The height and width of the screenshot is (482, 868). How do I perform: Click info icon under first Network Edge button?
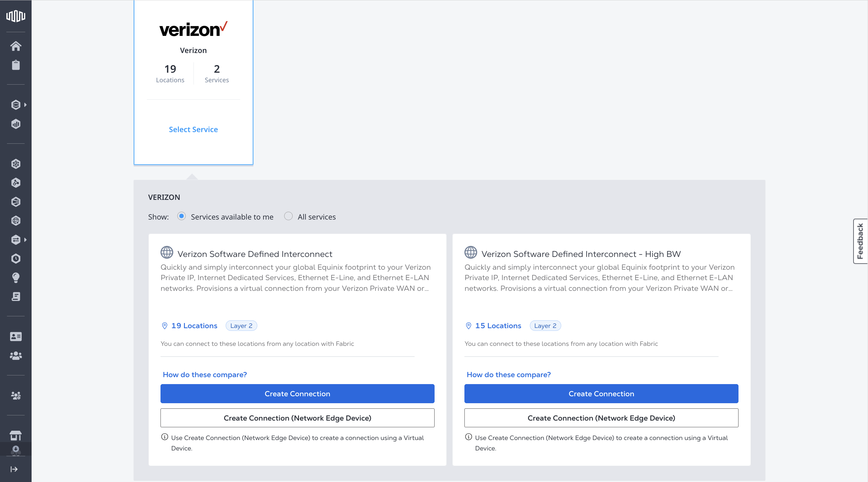[165, 437]
